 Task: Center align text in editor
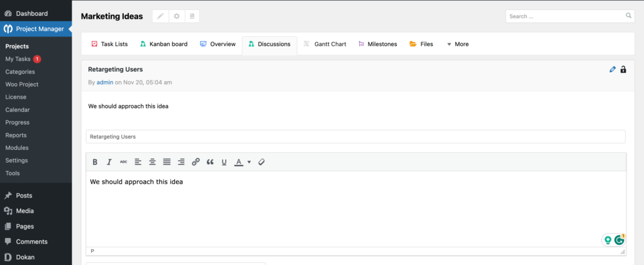[152, 162]
